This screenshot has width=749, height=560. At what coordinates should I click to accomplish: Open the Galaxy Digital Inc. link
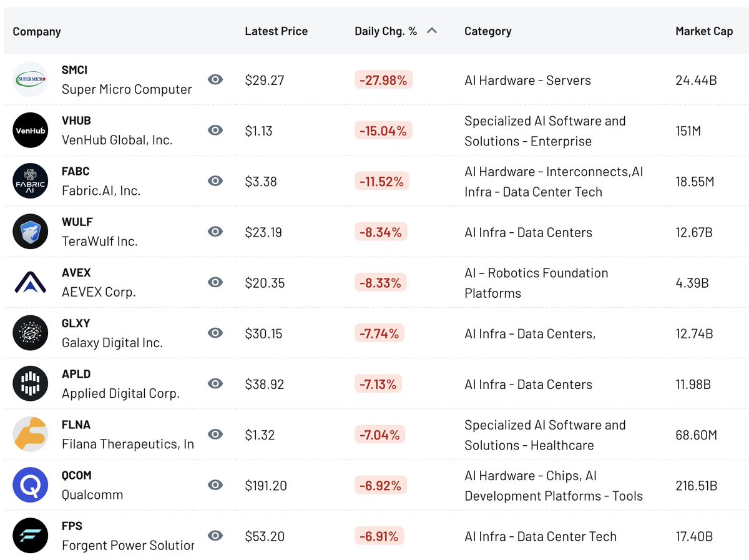click(x=112, y=343)
